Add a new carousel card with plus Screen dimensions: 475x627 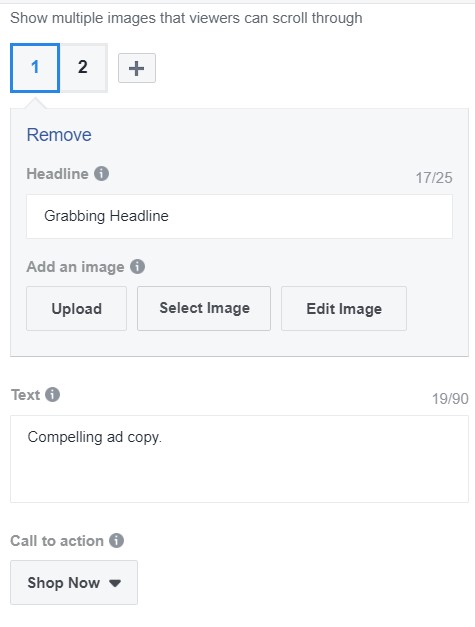[137, 68]
